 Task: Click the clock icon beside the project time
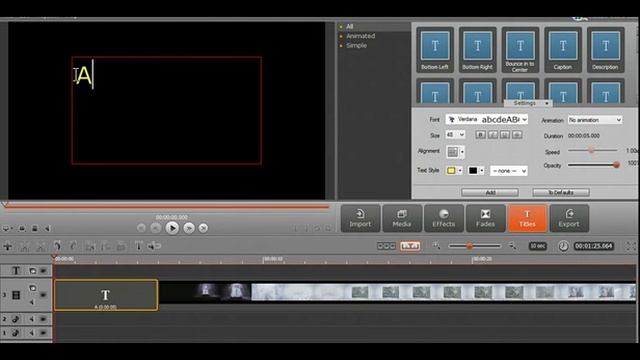tap(563, 246)
